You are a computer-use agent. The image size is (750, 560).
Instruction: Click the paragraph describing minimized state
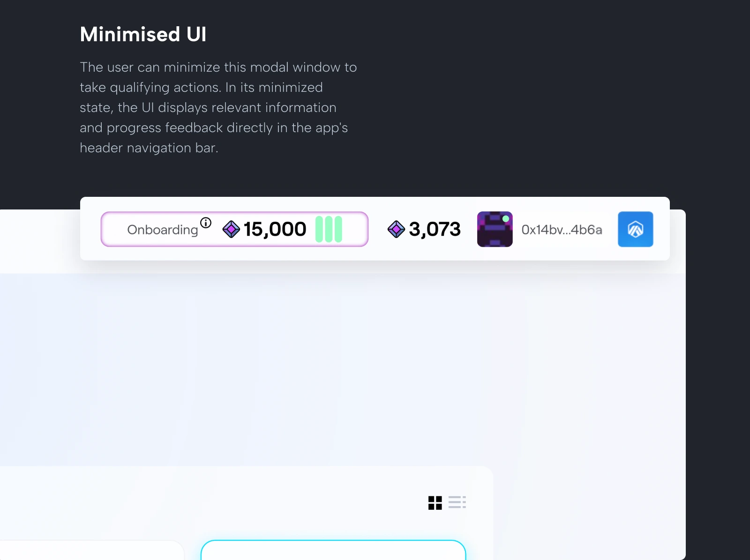[218, 107]
